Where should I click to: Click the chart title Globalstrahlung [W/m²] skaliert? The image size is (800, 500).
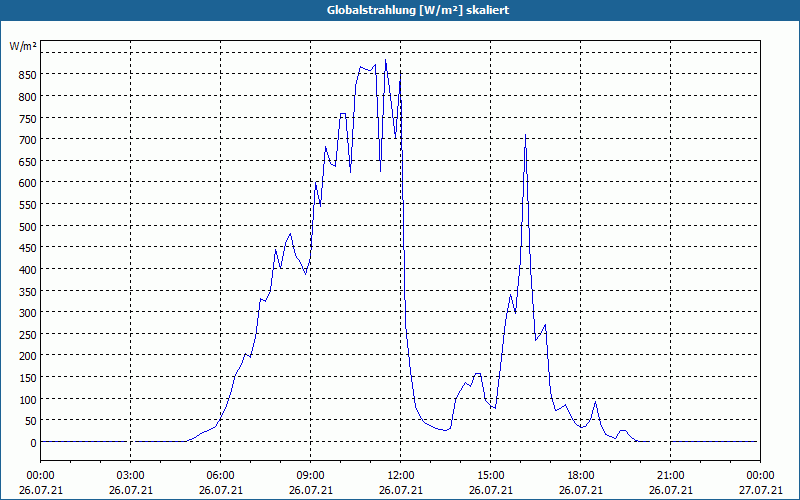pos(418,10)
